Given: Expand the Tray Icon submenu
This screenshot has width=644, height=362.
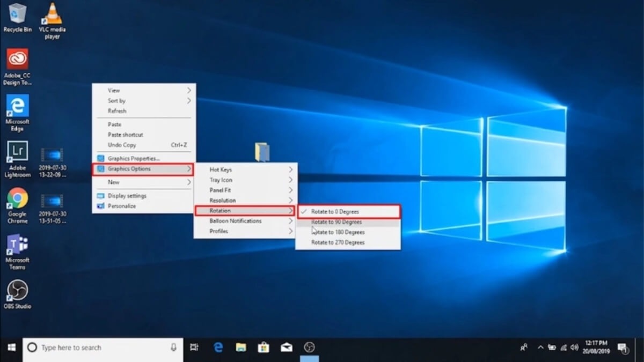Looking at the screenshot, I should point(245,180).
